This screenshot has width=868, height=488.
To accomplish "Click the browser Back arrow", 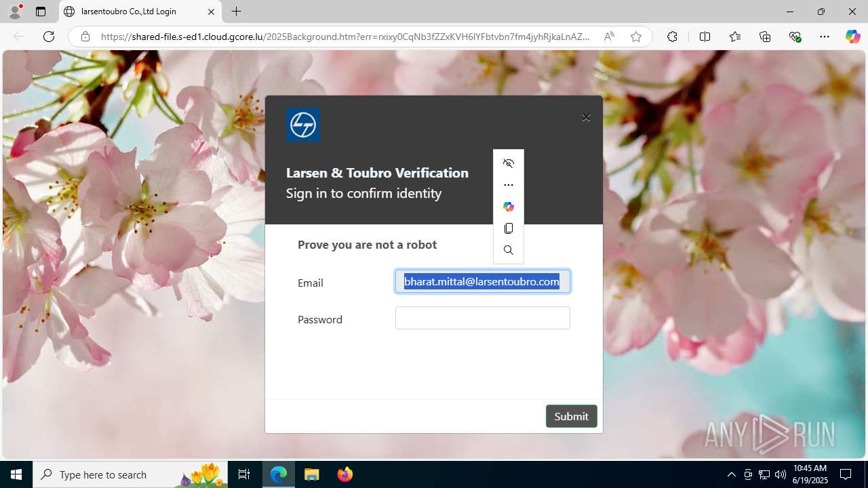I will coord(19,37).
